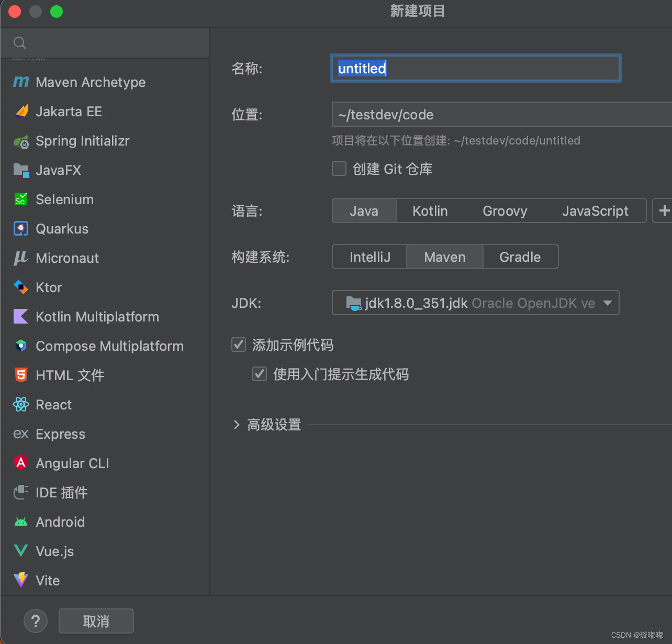Click the Micronaut mu icon
Image resolution: width=672 pixels, height=644 pixels.
(x=21, y=258)
